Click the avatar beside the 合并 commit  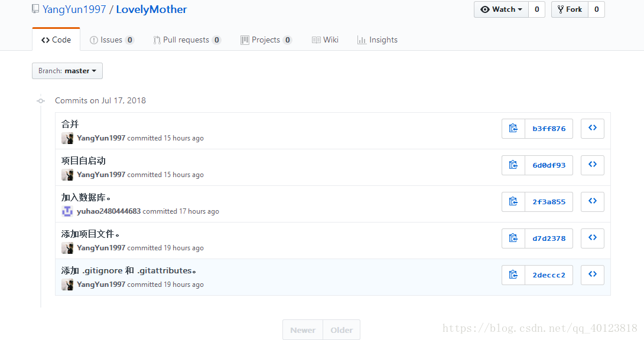point(67,138)
